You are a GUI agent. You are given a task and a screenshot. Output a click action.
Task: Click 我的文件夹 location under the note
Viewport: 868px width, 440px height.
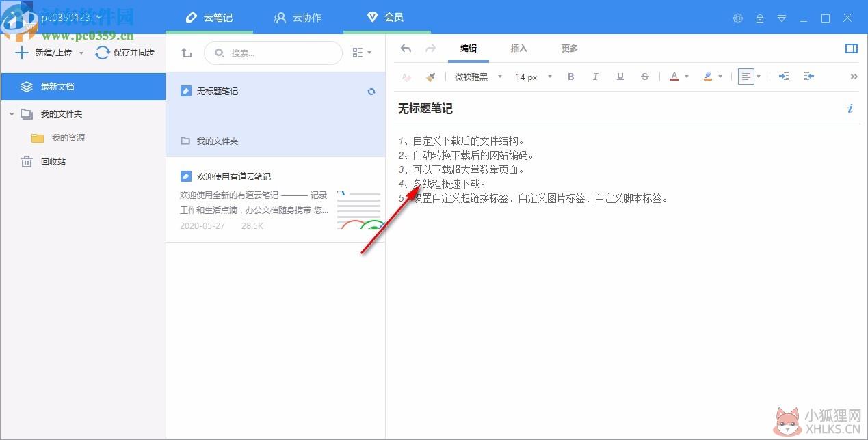pos(209,141)
